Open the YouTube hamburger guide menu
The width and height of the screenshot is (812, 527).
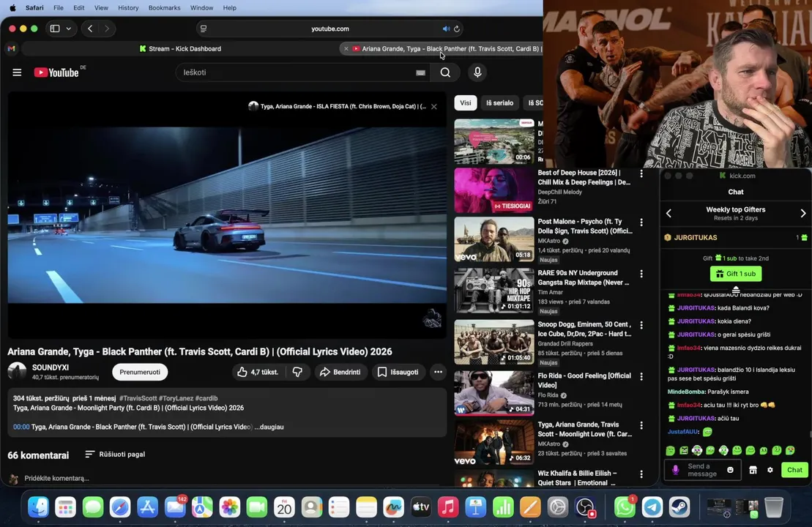click(x=17, y=72)
